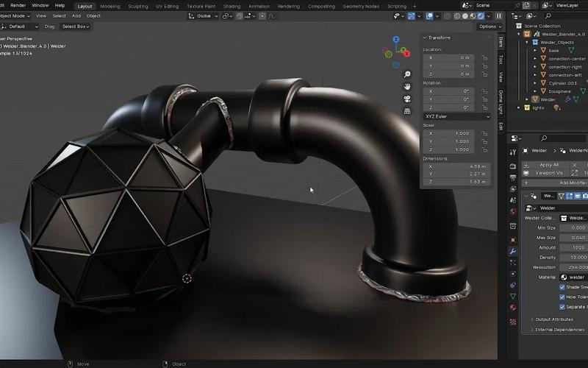Open the Dome Light sidebar tab
The image size is (588, 368).
pyautogui.click(x=501, y=102)
